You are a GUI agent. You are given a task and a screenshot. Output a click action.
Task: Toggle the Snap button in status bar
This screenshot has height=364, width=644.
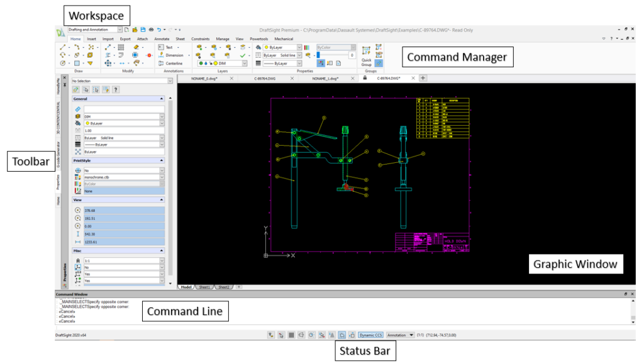281,336
